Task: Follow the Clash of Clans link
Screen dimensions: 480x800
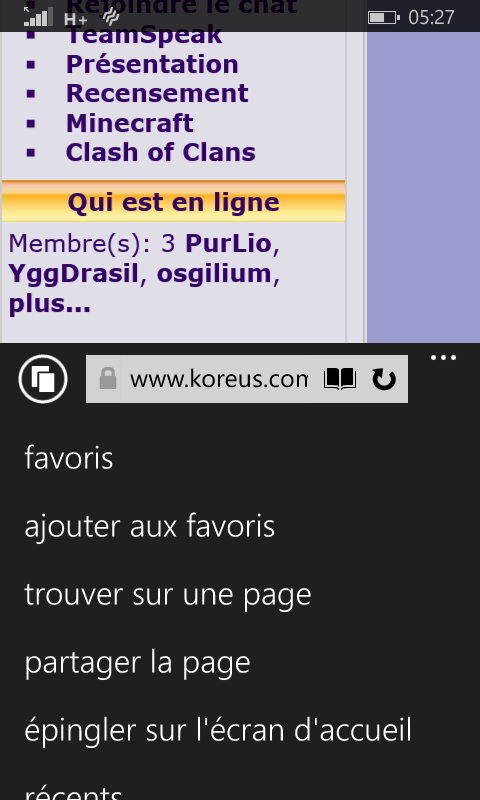Action: tap(161, 152)
